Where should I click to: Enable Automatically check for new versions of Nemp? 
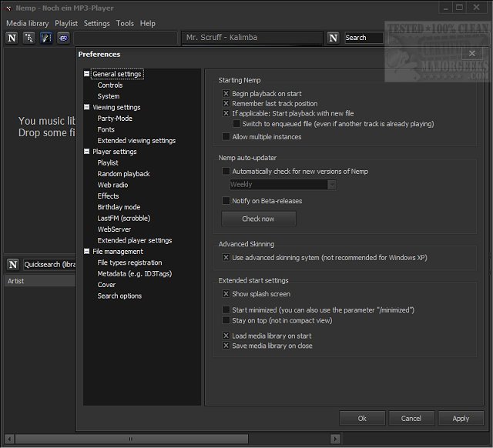(x=226, y=171)
